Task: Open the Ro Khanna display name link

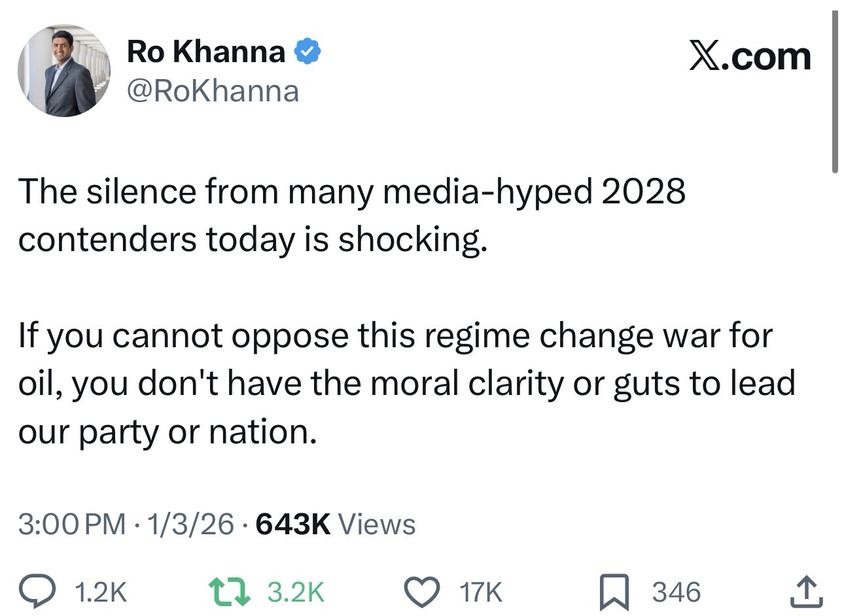Action: coord(206,52)
